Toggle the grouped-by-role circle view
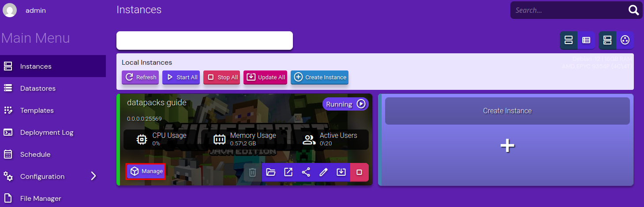 click(625, 40)
